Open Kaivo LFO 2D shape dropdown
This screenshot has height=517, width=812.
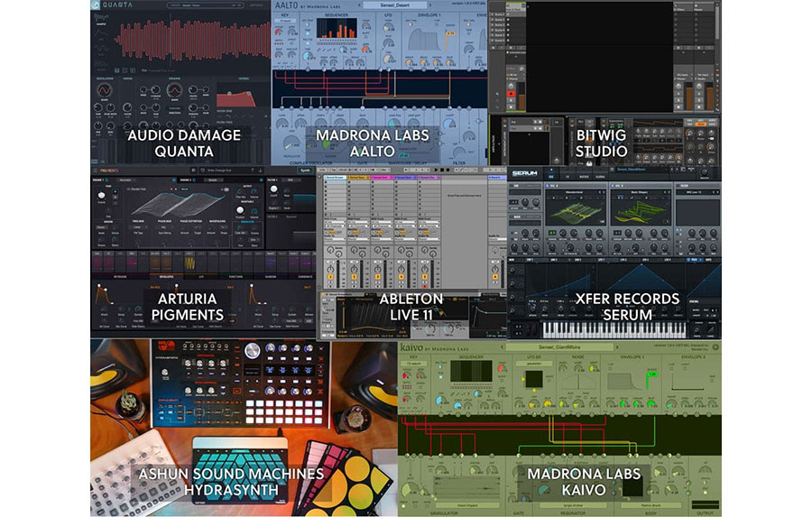point(533,363)
